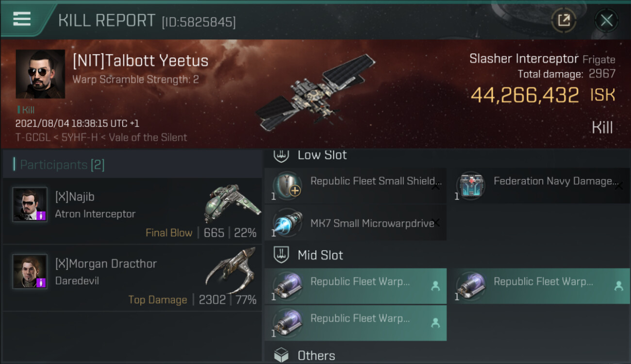Open Morgan Dracthor's pilot portrait
The width and height of the screenshot is (631, 364).
[x=30, y=271]
